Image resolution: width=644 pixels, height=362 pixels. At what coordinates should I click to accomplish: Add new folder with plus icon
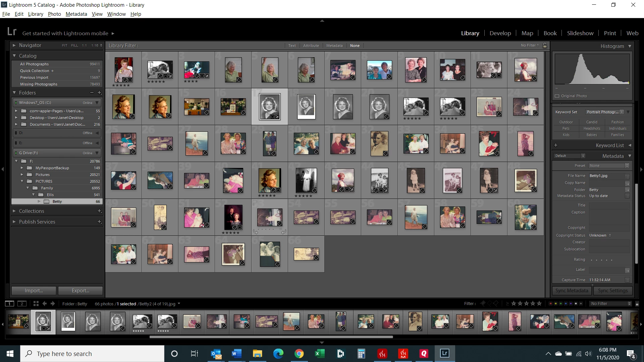(99, 93)
